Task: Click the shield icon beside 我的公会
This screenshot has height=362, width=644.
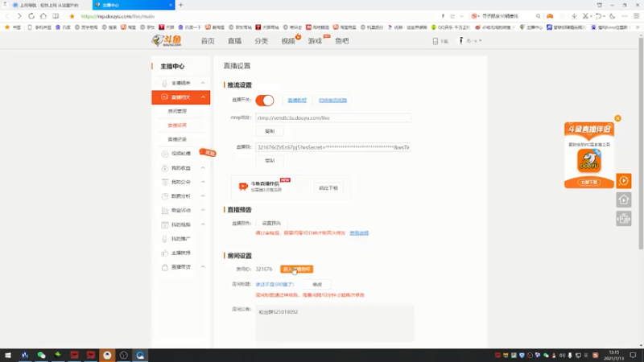Action: click(x=165, y=182)
